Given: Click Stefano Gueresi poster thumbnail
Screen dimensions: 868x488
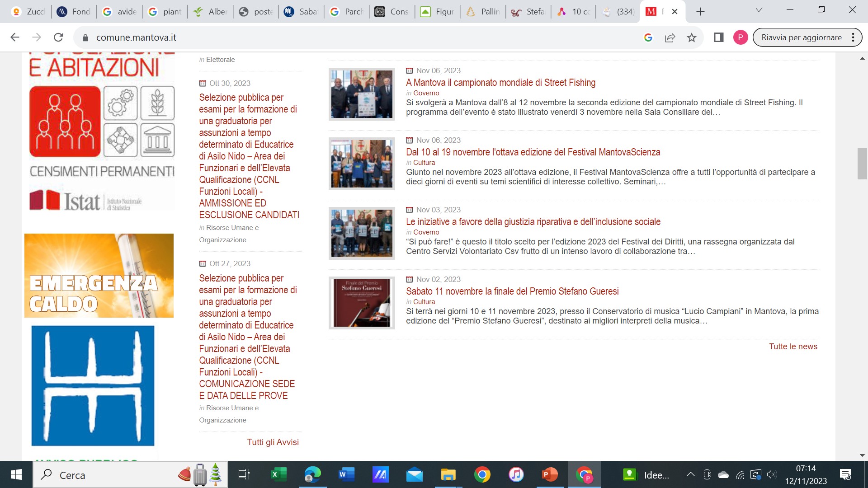Looking at the screenshot, I should click(362, 303).
